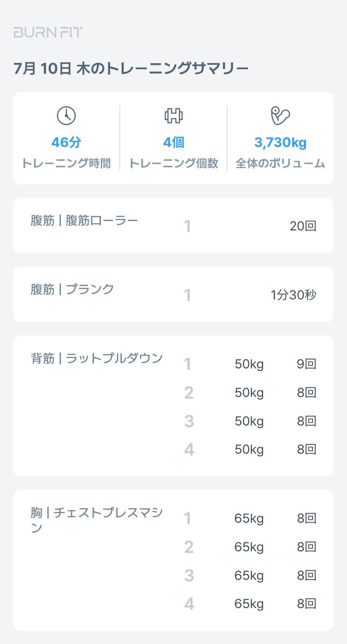Select set 4 8回 reps of chest press
The image size is (347, 644).
pos(307,604)
